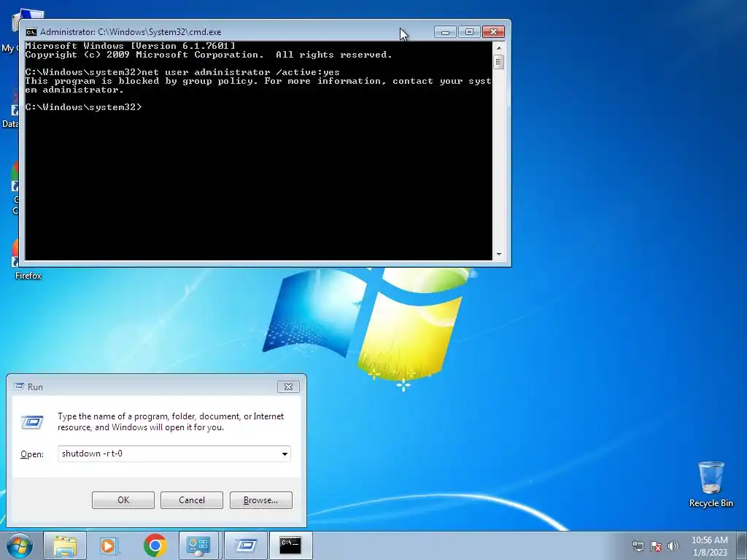Click the Browse... button in Run dialog
The width and height of the screenshot is (747, 560).
click(x=260, y=500)
